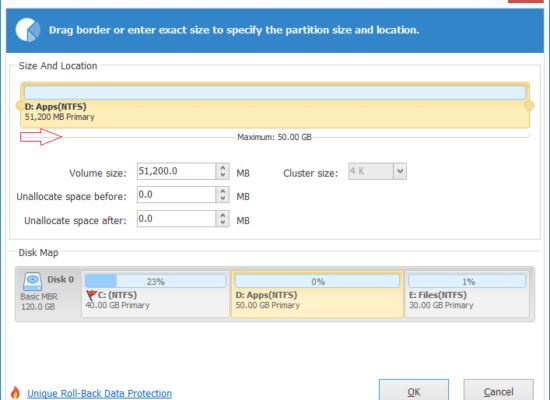
Task: Increase Volume size with up arrow
Action: [x=223, y=168]
